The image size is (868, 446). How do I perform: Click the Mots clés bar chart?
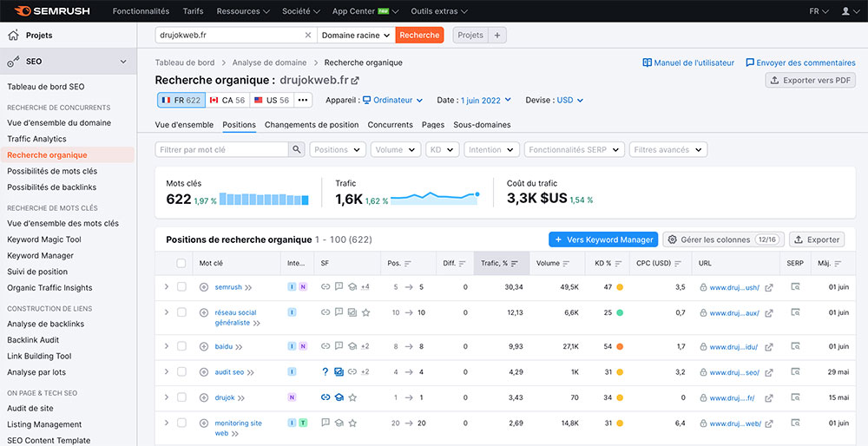coord(264,200)
